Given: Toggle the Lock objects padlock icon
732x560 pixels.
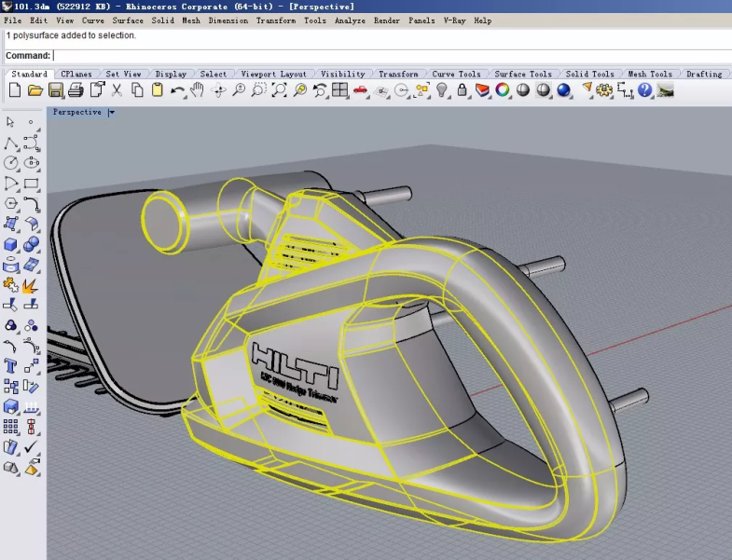Looking at the screenshot, I should pos(463,90).
